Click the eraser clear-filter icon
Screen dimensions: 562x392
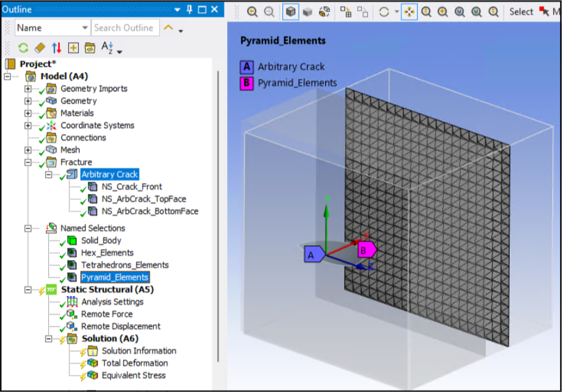[x=39, y=48]
